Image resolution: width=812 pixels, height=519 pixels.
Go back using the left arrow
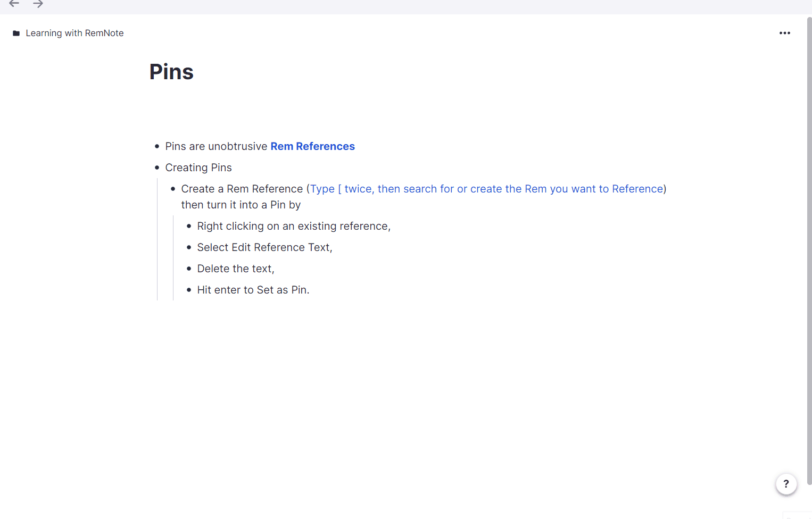coord(14,4)
